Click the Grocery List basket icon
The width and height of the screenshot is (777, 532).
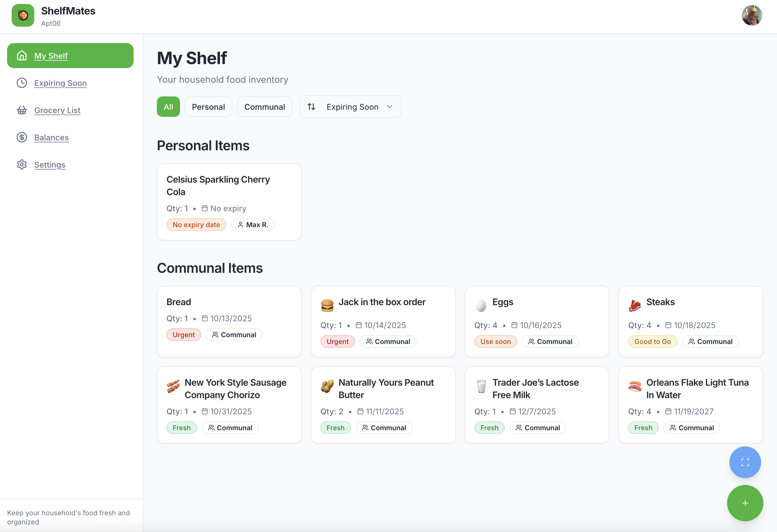pos(22,110)
